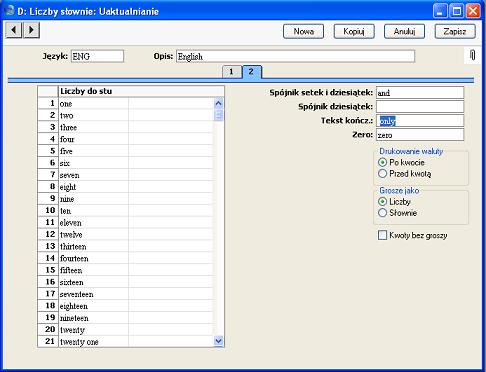The width and height of the screenshot is (486, 372).
Task: Select row 12 cell 'twelve'
Action: pyautogui.click(x=93, y=234)
